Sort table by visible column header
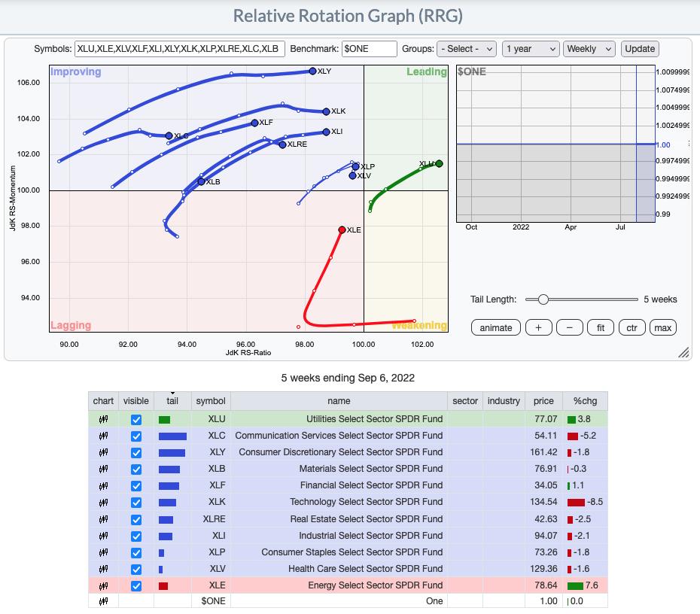 pyautogui.click(x=136, y=401)
